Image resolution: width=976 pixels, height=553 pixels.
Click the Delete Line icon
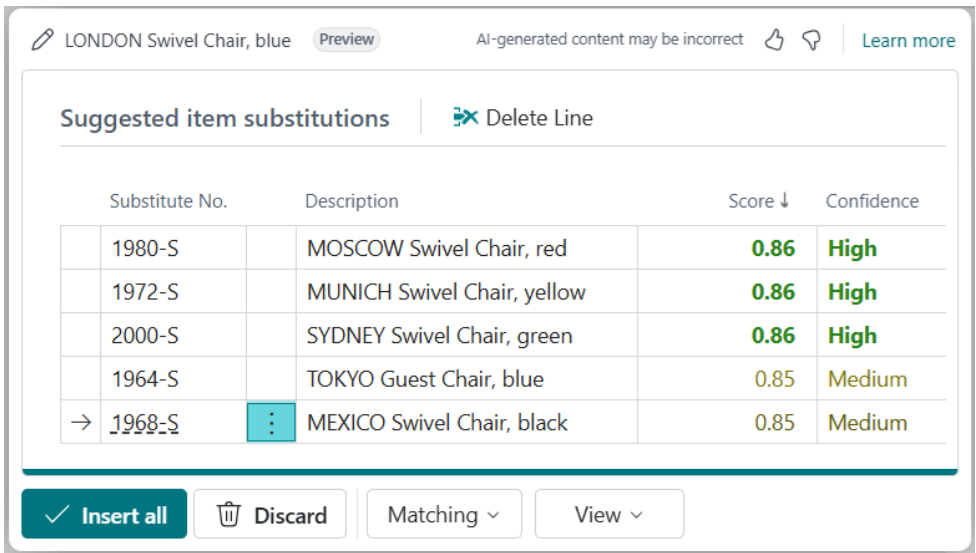click(x=465, y=117)
